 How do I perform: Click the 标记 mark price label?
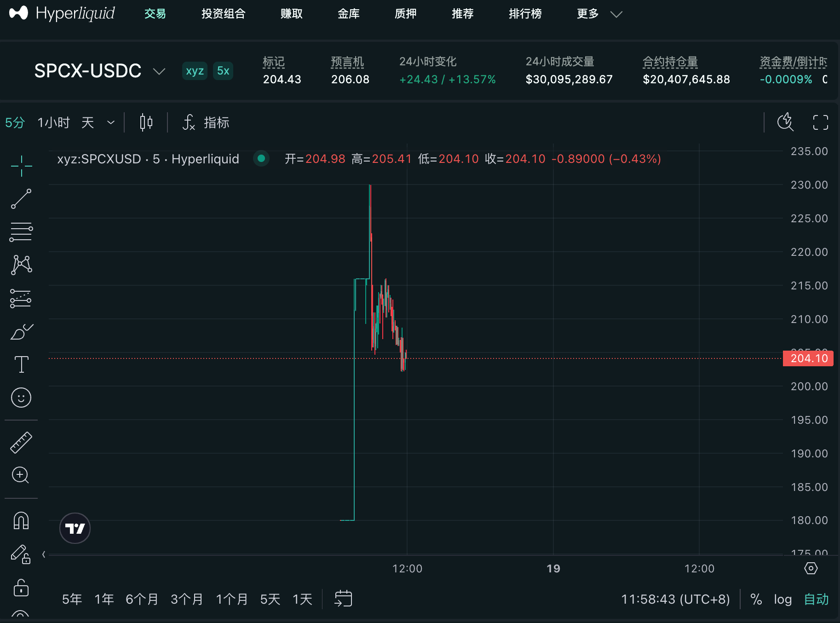click(274, 62)
